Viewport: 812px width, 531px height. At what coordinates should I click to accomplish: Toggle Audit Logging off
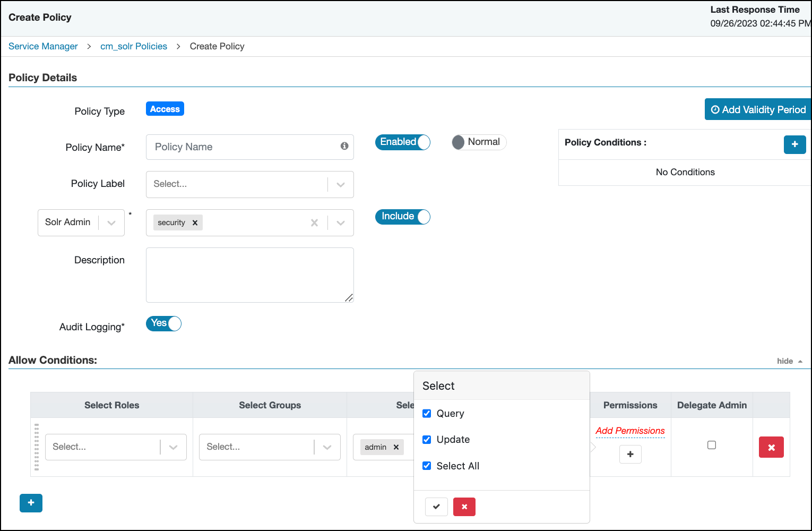point(163,323)
